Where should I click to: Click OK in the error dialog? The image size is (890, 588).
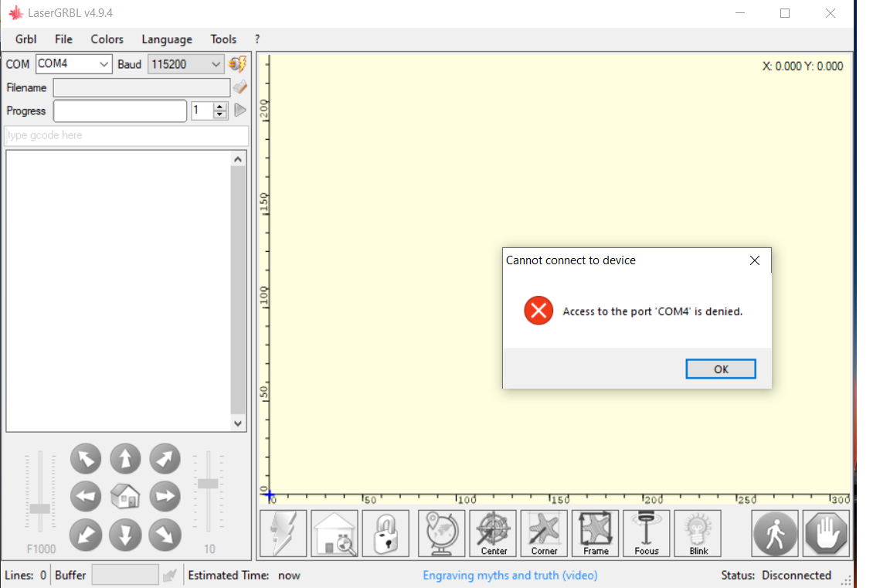(x=720, y=369)
